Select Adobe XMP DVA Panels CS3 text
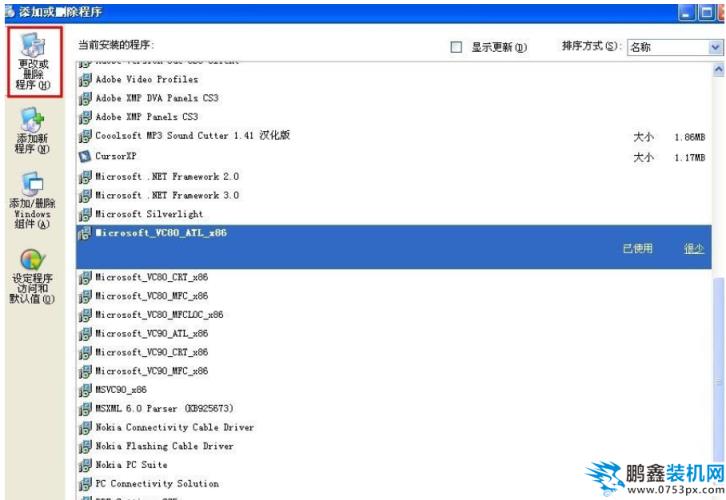 [157, 98]
